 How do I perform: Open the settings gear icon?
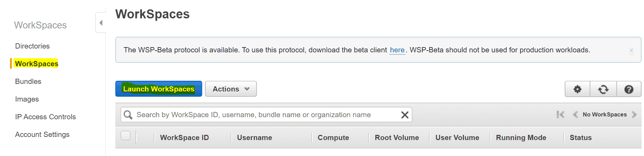577,89
